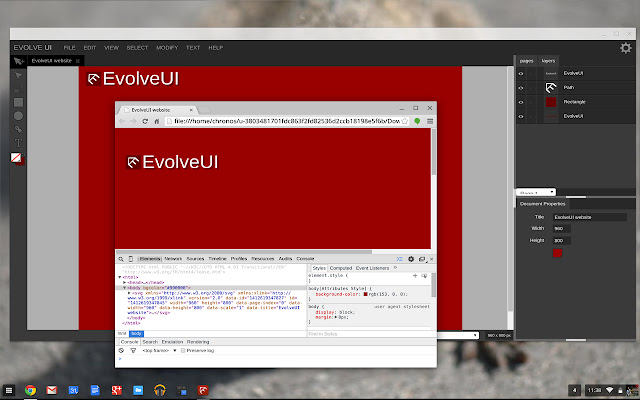Collapse the body node in Elements tree
The height and width of the screenshot is (400, 640).
point(124,288)
